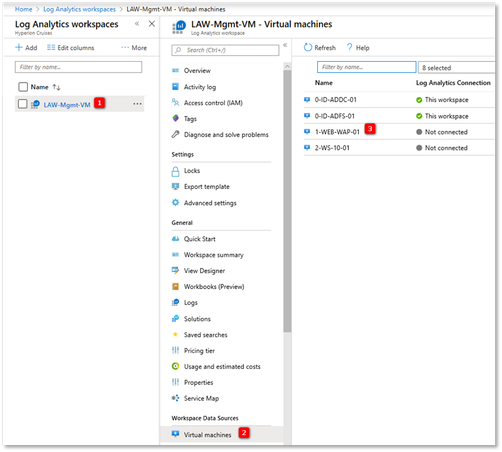Click the Help label in toolbar
Image resolution: width=502 pixels, height=452 pixels.
point(362,48)
